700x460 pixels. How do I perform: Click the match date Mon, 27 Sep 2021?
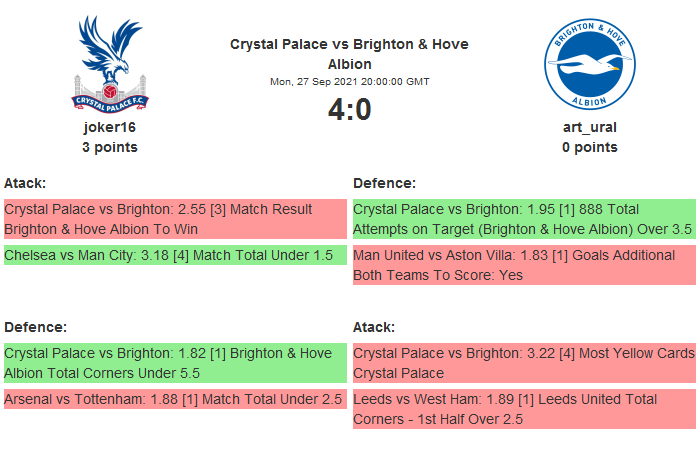click(349, 82)
